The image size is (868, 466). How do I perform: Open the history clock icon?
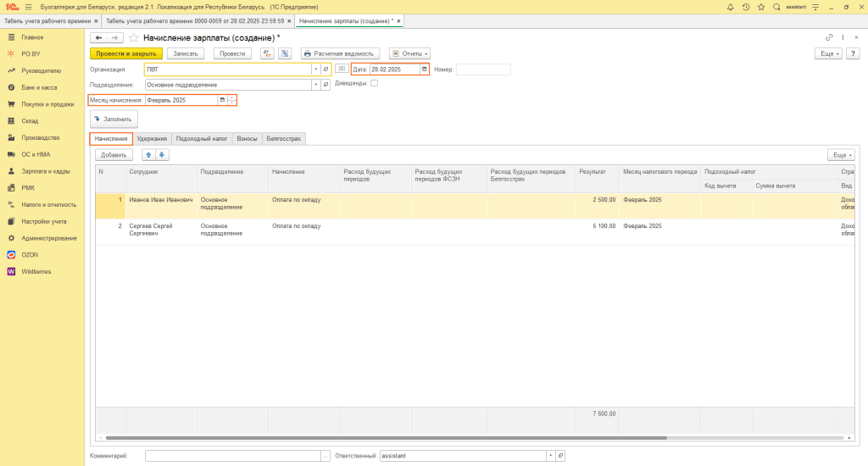coord(746,7)
